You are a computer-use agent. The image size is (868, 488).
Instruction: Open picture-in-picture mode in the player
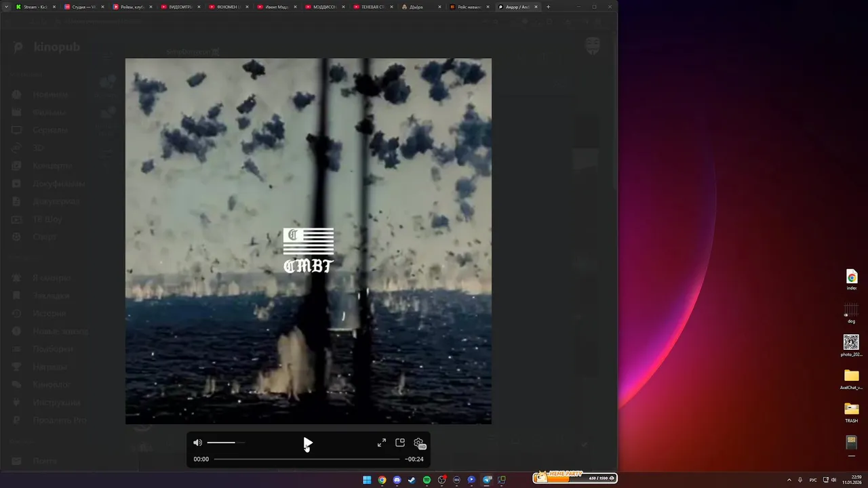400,443
